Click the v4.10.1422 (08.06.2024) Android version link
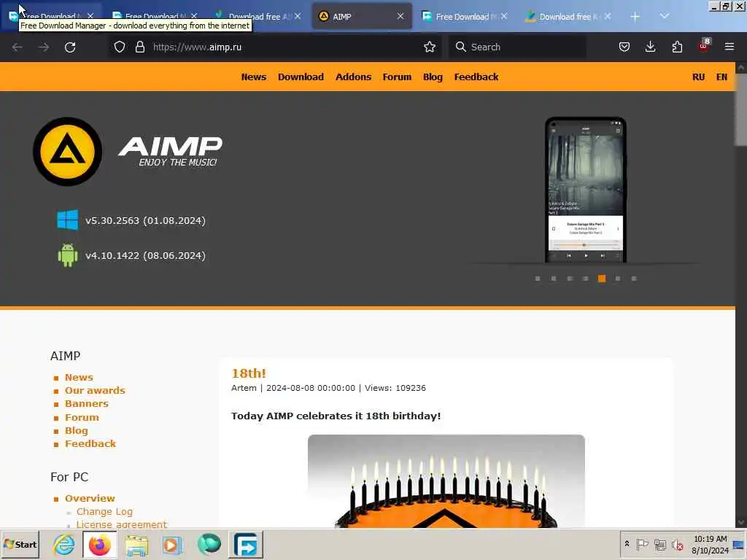Screen dimensions: 747x560 145,256
